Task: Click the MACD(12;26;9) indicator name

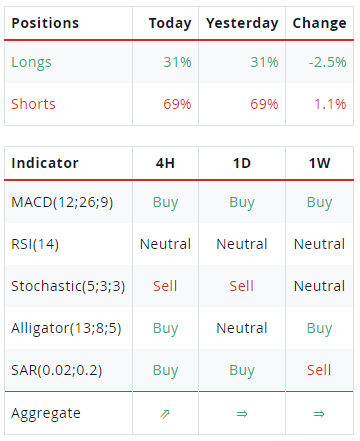Action: pyautogui.click(x=62, y=202)
